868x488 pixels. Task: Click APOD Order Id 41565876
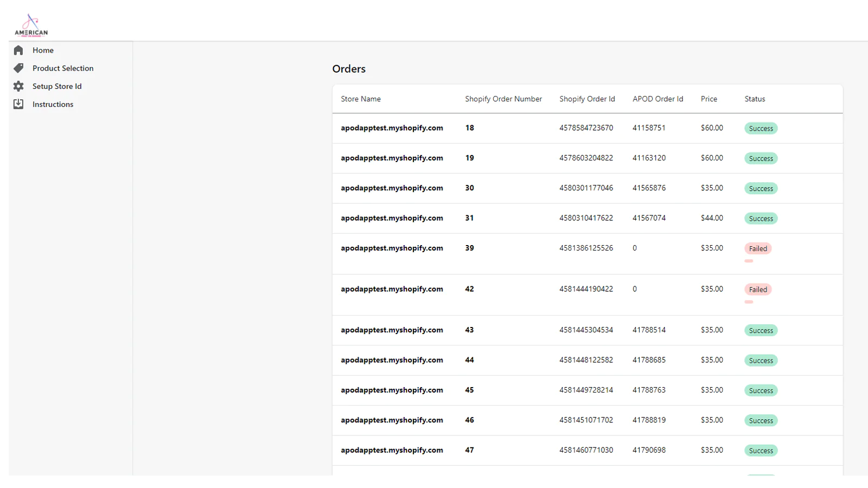click(649, 188)
